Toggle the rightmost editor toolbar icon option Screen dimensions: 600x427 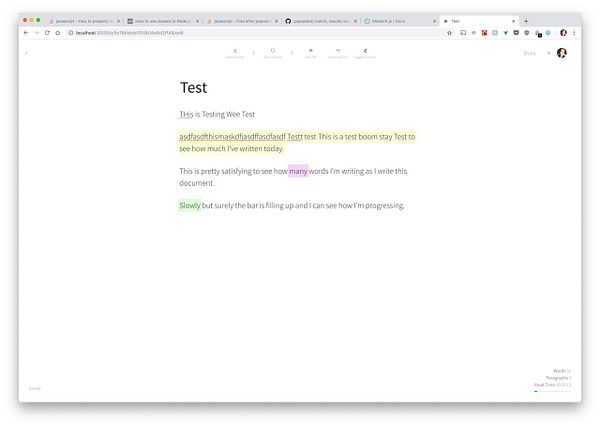pos(365,53)
